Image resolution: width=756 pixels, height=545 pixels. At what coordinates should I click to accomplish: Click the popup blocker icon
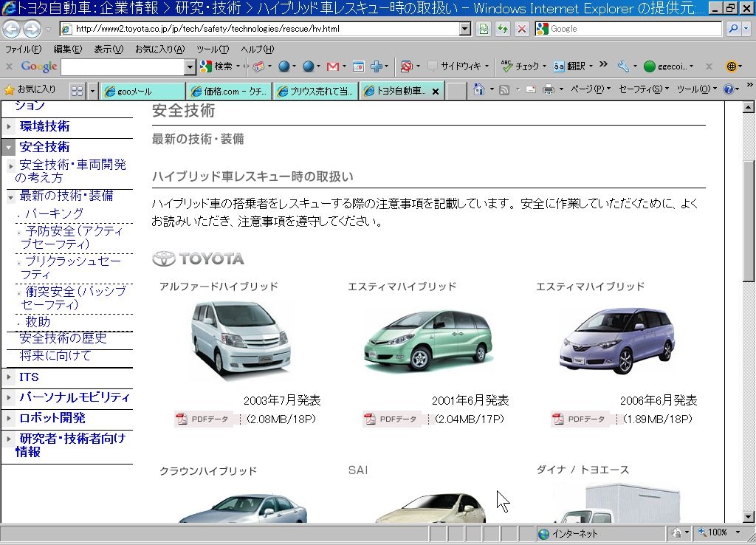[x=407, y=66]
